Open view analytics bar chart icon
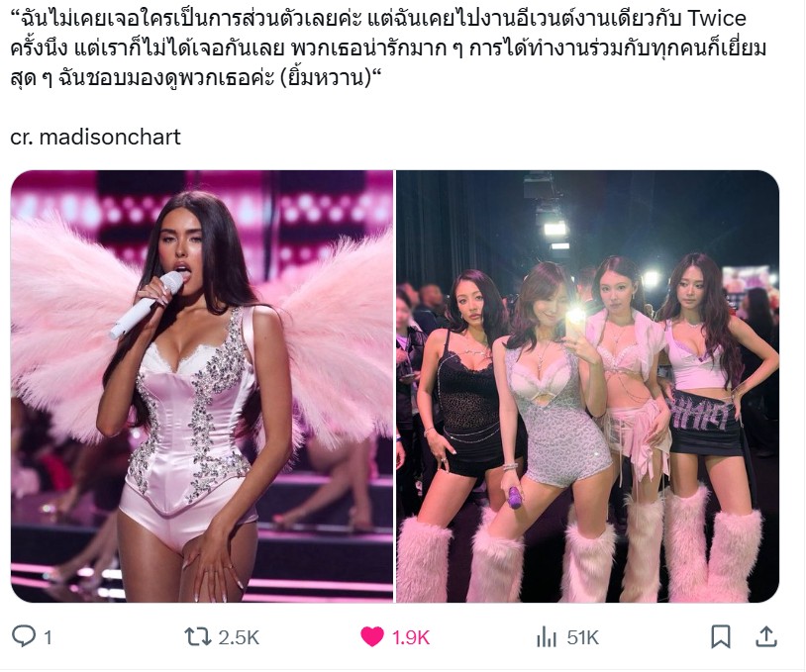Screen dimensions: 806x672 click(x=547, y=637)
